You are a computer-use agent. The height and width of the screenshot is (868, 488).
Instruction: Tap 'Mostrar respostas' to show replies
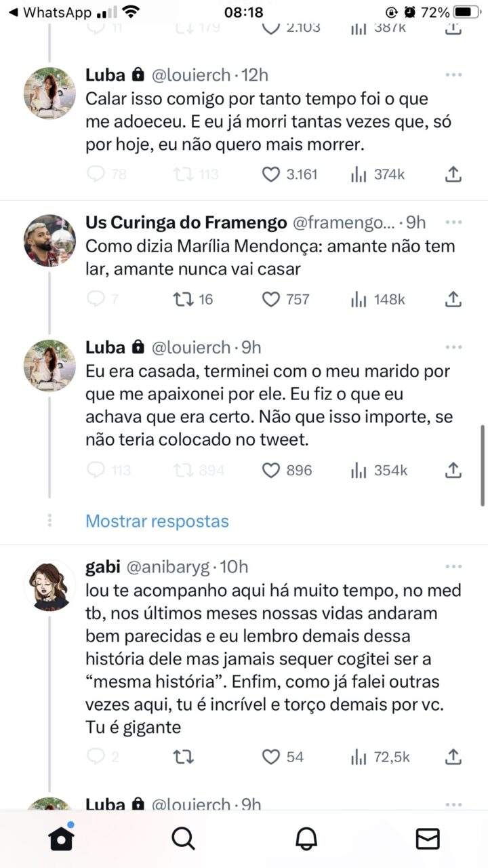coord(157,521)
